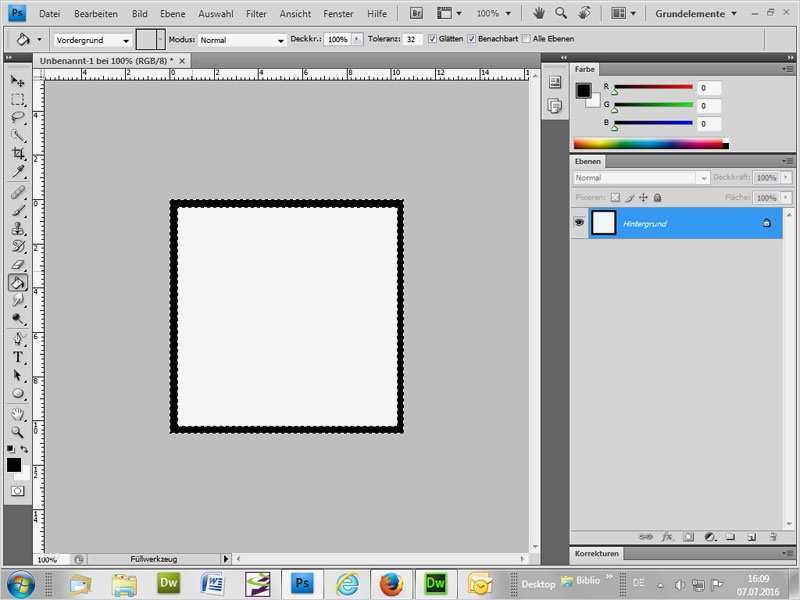Select the Path Selection tool
The height and width of the screenshot is (600, 800).
[x=17, y=375]
